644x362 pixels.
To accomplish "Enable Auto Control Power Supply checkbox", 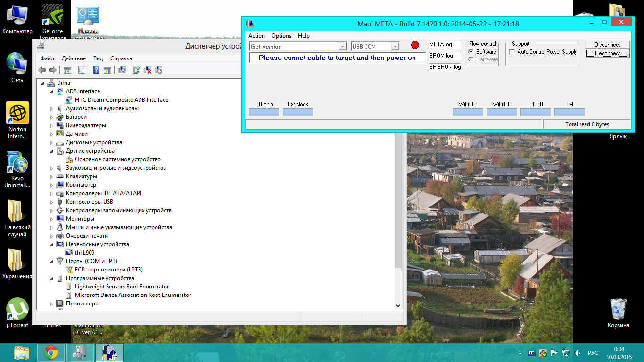I will [x=512, y=52].
